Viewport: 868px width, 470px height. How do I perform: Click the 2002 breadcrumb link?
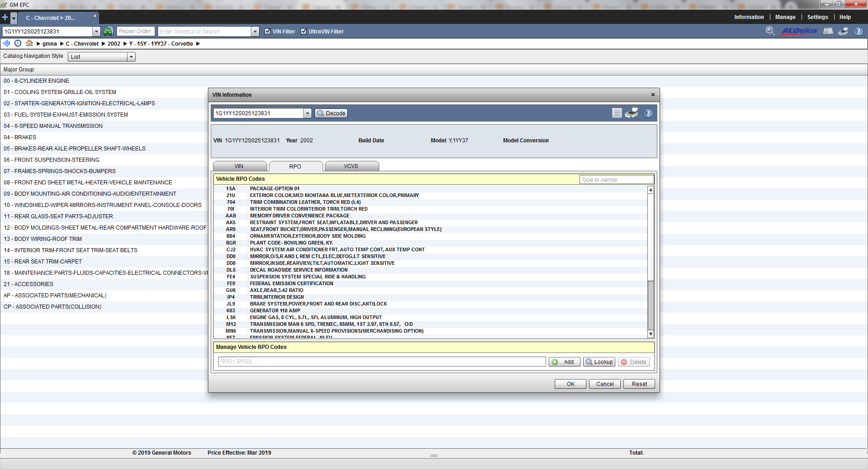114,44
